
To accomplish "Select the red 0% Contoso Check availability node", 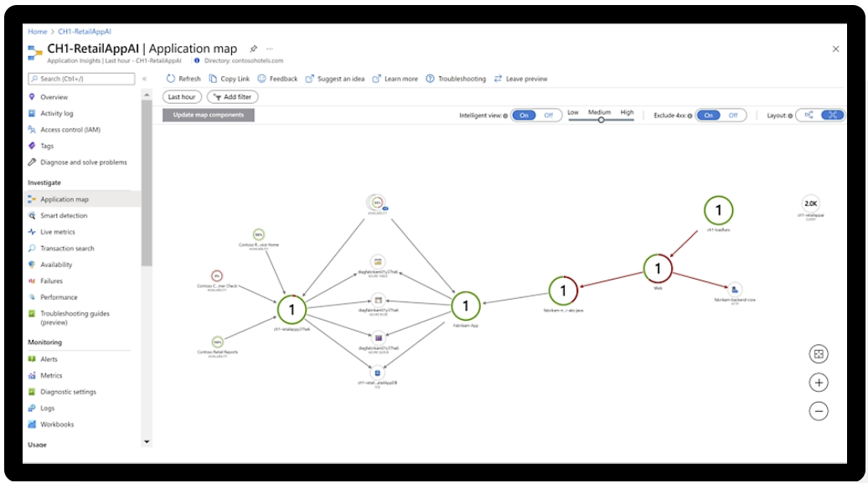I will tap(217, 275).
